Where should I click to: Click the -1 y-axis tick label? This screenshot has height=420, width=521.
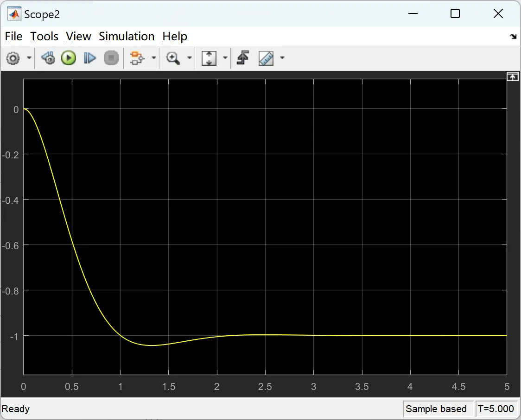point(14,336)
